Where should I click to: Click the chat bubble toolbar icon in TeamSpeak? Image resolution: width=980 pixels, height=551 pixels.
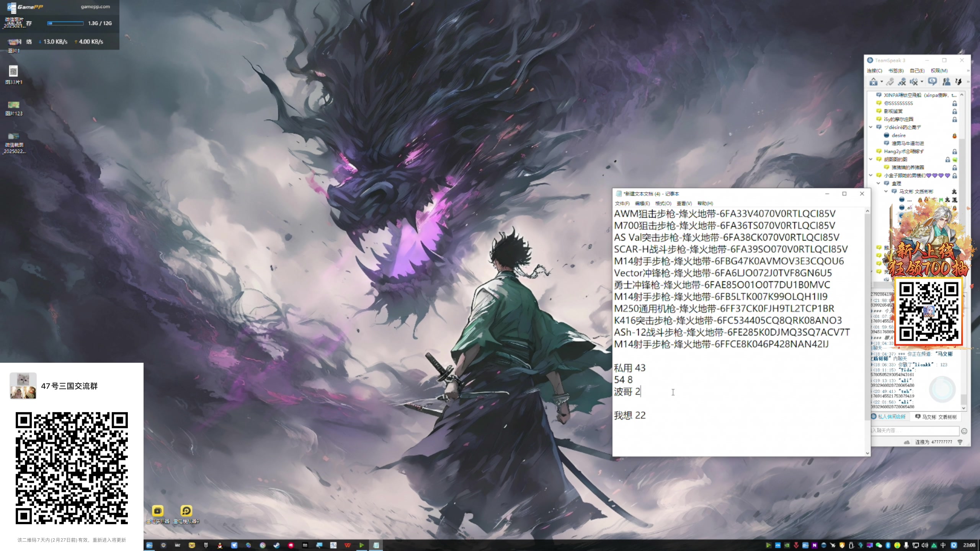pos(933,82)
